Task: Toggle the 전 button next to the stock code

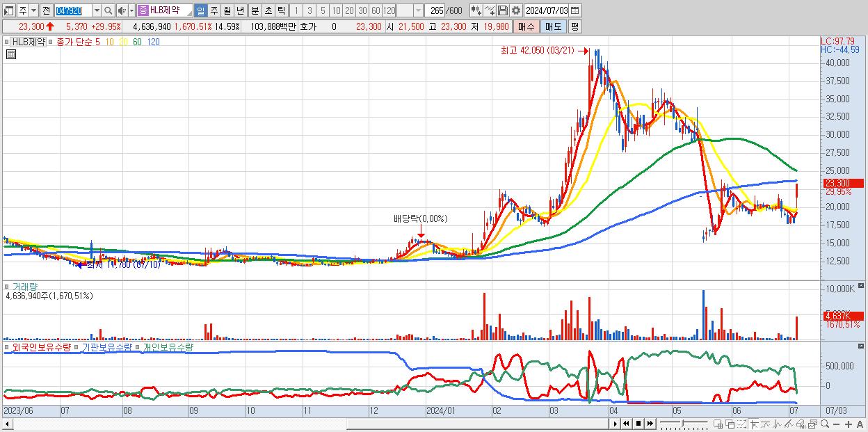Action: coord(46,10)
